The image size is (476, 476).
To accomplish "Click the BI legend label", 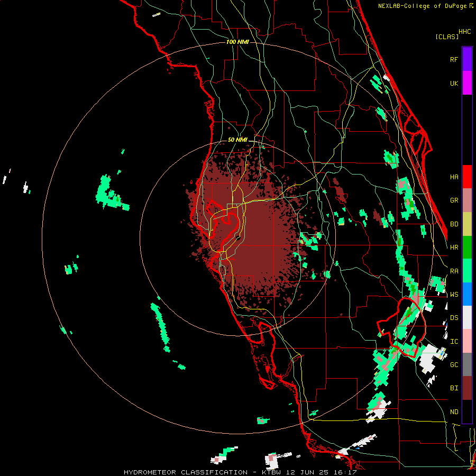I will (x=454, y=388).
